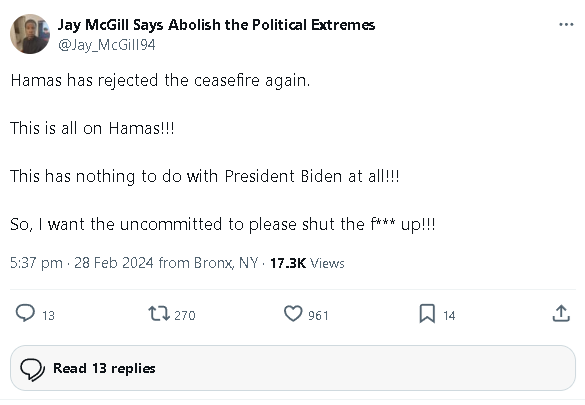585x405 pixels.
Task: Click the retweet arrows icon
Action: tap(159, 314)
